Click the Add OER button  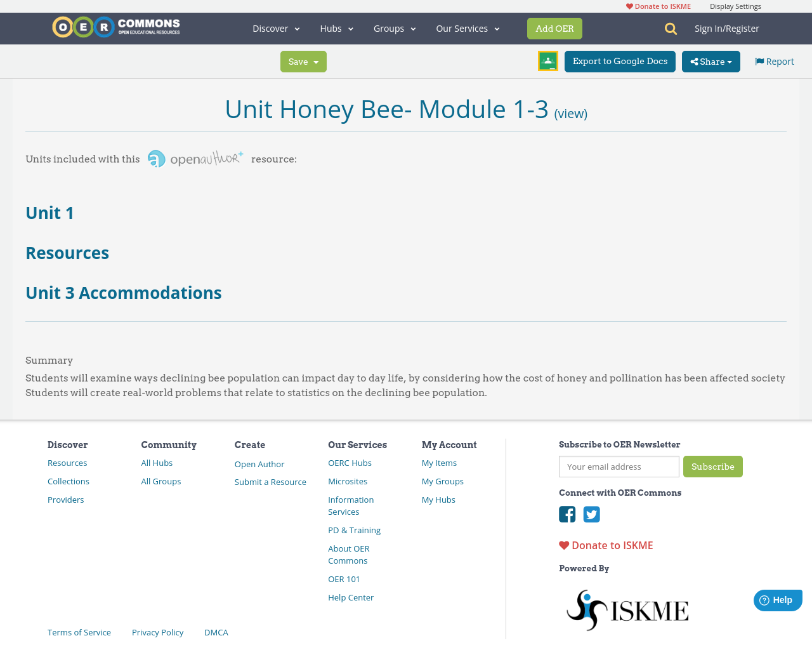pyautogui.click(x=554, y=28)
